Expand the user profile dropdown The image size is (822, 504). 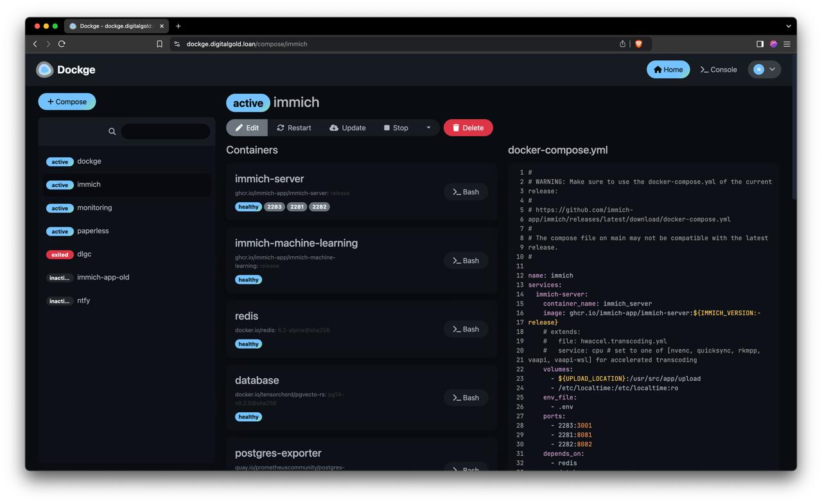pos(764,69)
